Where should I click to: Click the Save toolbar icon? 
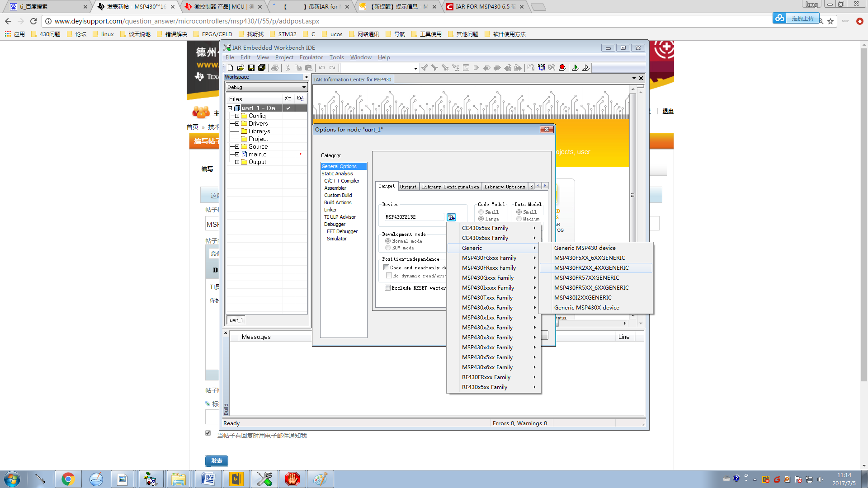(x=251, y=68)
